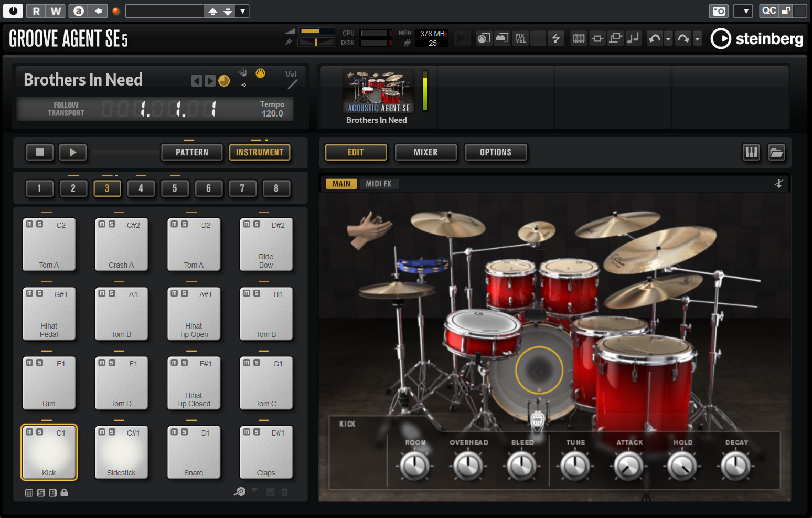Select pad group 8
This screenshot has height=518, width=812.
coord(276,188)
